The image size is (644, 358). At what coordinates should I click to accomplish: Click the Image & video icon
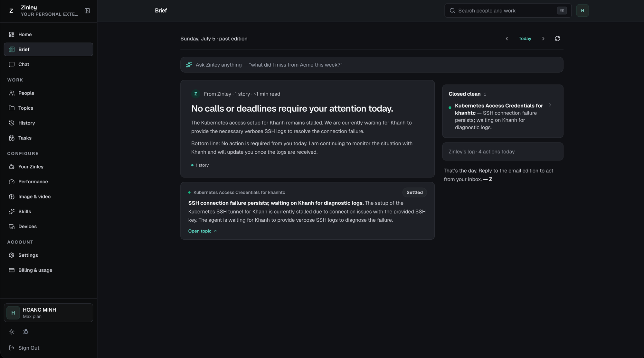point(12,197)
